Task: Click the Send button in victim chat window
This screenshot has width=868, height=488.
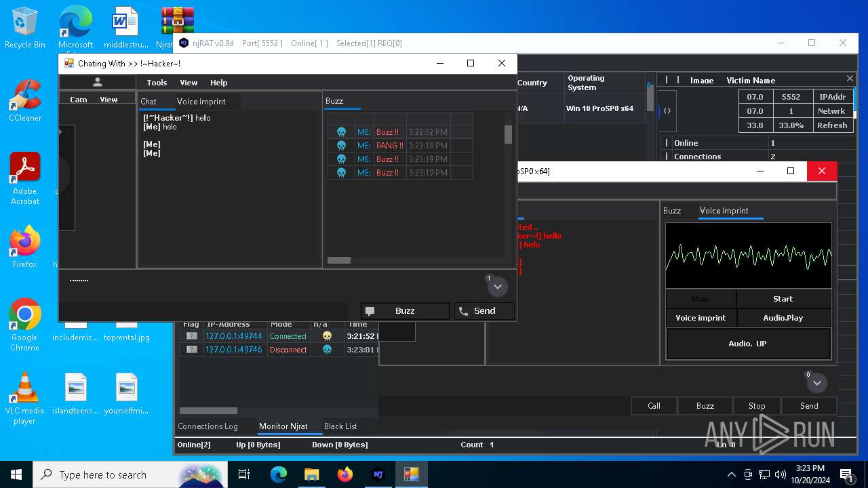Action: 809,406
